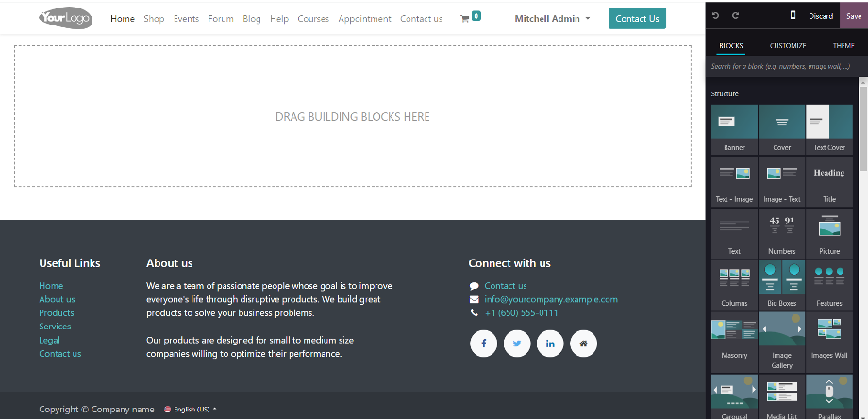Pick the Image - Text block
This screenshot has width=868, height=419.
781,180
